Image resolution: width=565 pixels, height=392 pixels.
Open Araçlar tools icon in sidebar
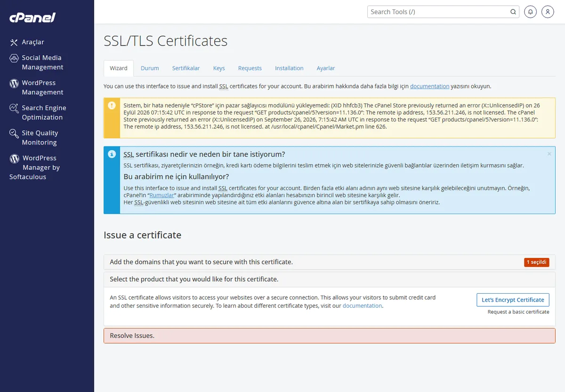tap(14, 42)
